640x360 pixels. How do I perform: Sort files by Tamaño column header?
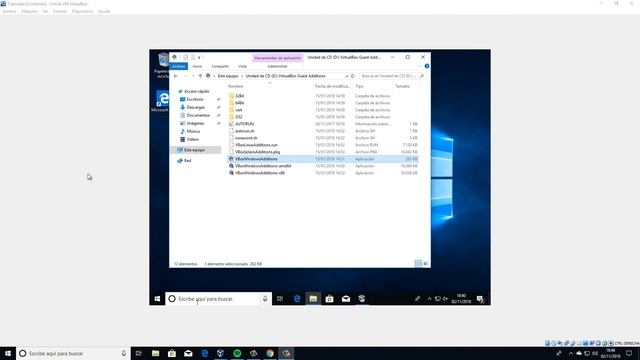pos(402,86)
